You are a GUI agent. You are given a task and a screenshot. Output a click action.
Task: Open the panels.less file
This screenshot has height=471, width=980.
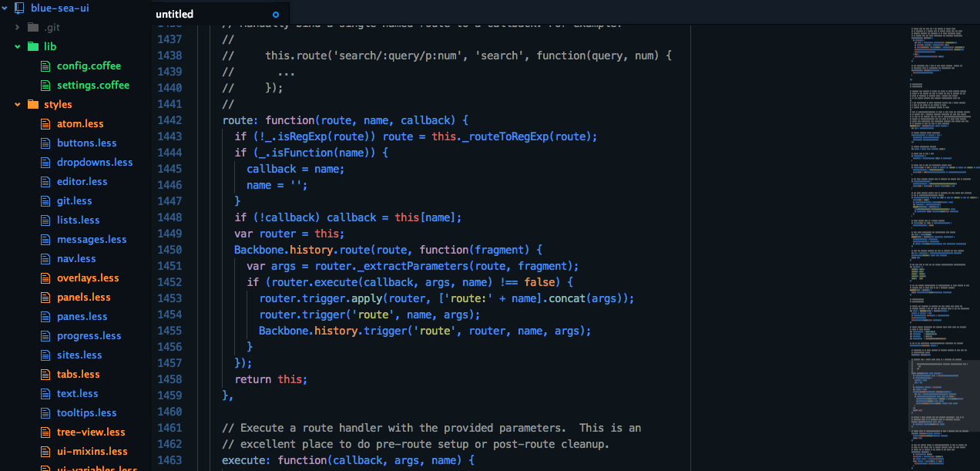(x=82, y=297)
